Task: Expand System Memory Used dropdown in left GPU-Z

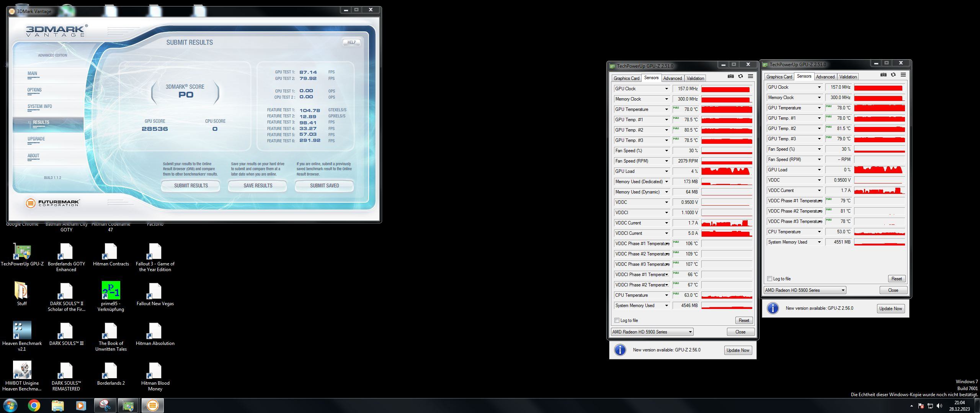Action: [666, 306]
